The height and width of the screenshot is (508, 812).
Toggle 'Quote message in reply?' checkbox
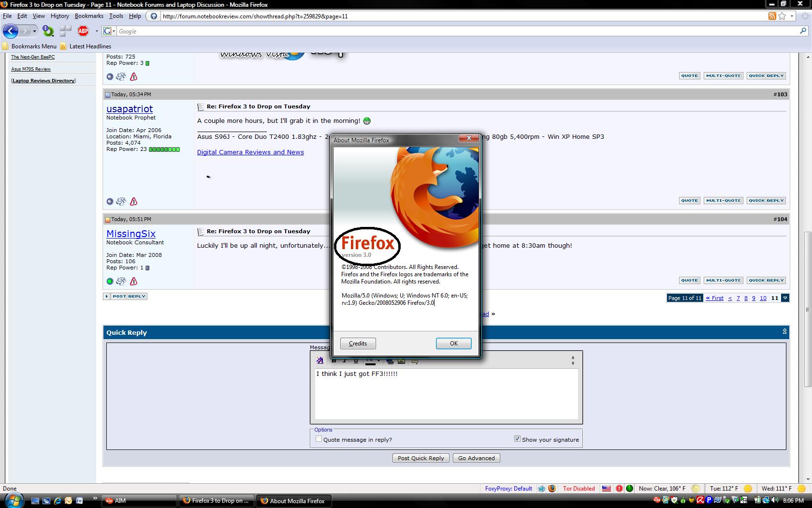point(319,439)
